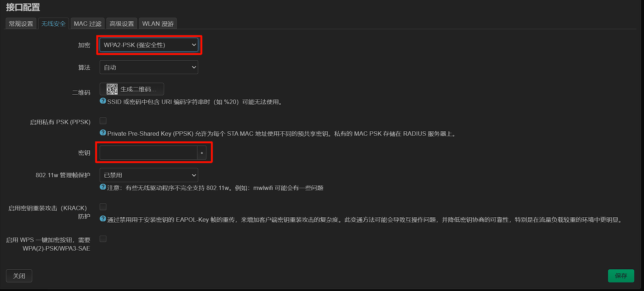
Task: Select the 无线安全 tab
Action: pyautogui.click(x=54, y=24)
